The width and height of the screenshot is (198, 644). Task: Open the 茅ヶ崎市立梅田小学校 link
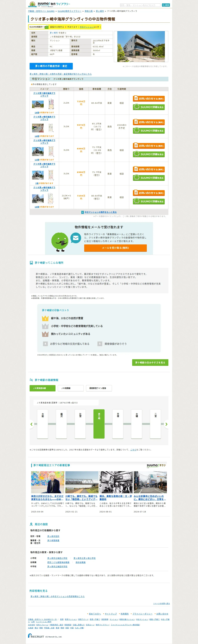click(57, 558)
